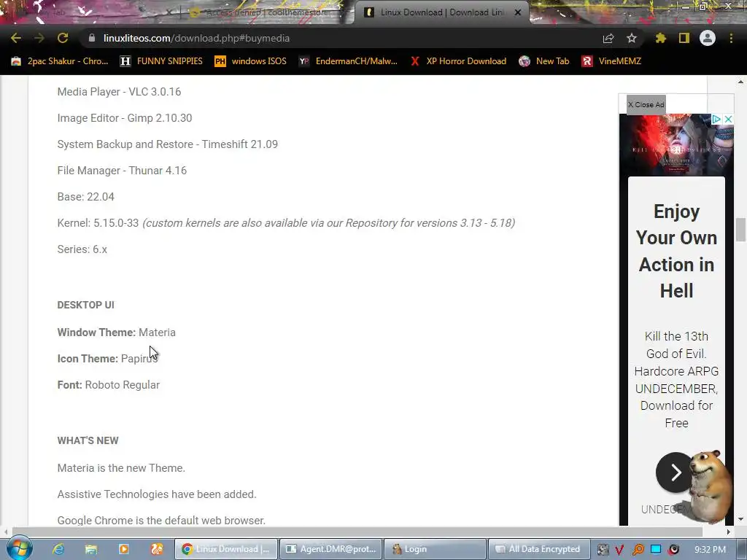Click the UNDECEMBER ad banner image
This screenshot has height=560, width=747.
point(676,145)
